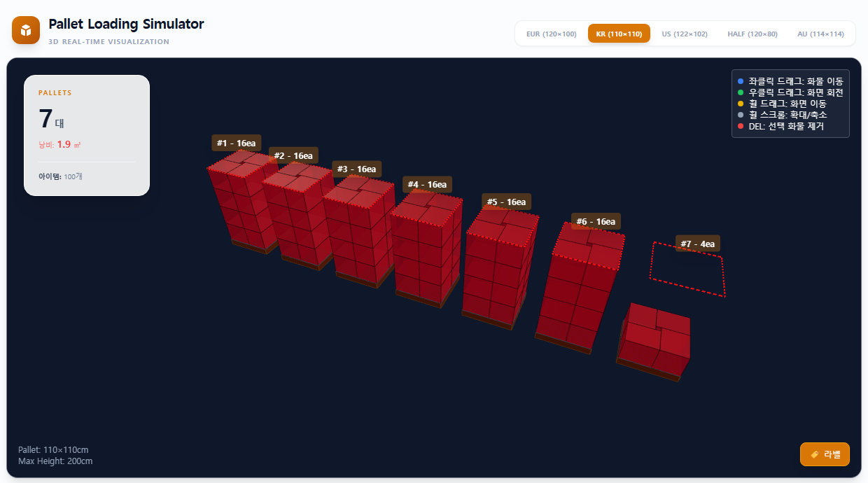868x483 pixels.
Task: Click the green dot beside 우클릭 드래그
Action: [741, 92]
